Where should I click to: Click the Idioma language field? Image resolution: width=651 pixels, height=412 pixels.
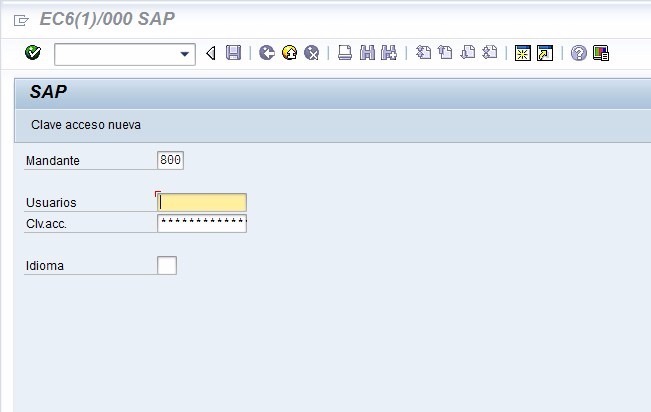[167, 265]
